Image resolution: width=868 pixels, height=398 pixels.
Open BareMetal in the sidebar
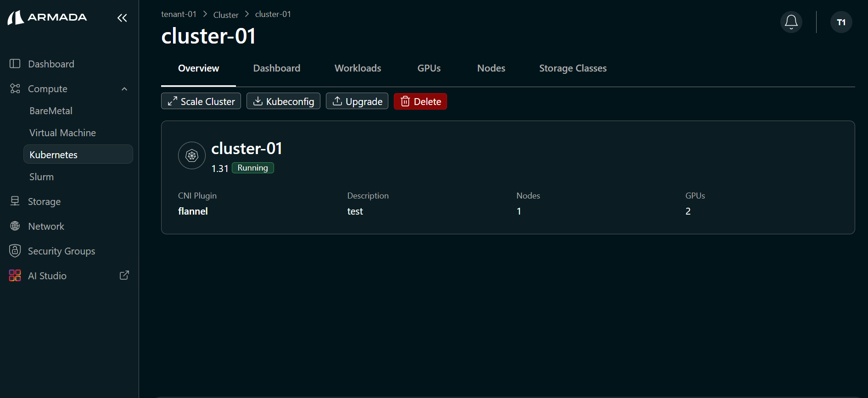click(51, 111)
